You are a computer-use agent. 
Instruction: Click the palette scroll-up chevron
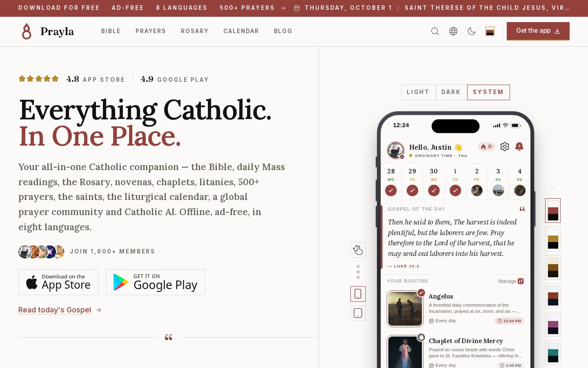pyautogui.click(x=553, y=188)
